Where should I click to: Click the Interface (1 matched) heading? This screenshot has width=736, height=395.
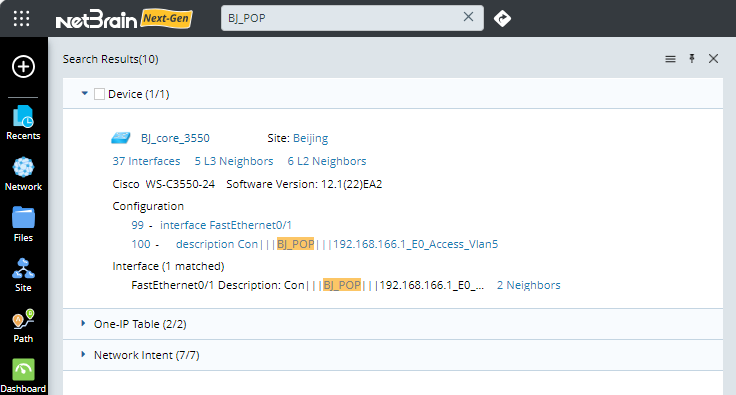coord(168,266)
